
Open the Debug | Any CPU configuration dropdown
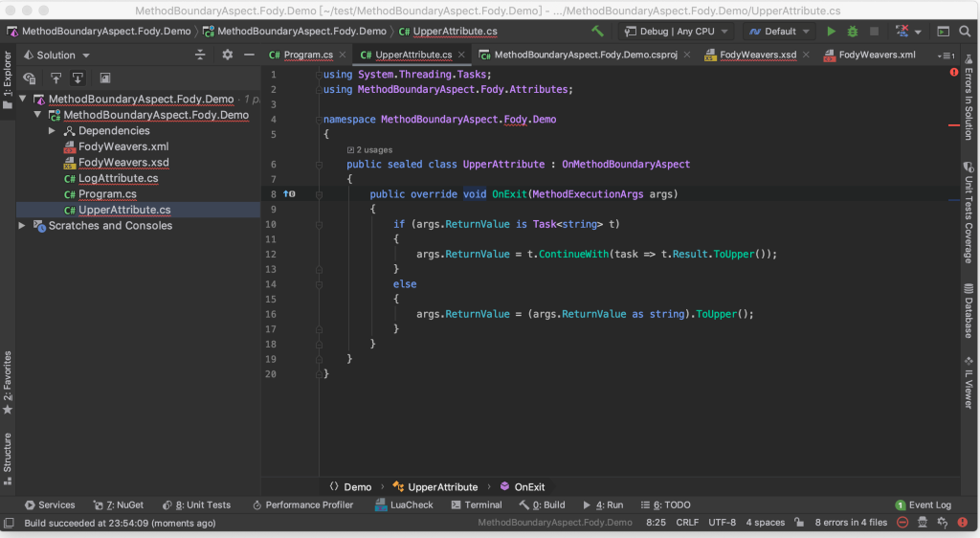click(x=677, y=32)
